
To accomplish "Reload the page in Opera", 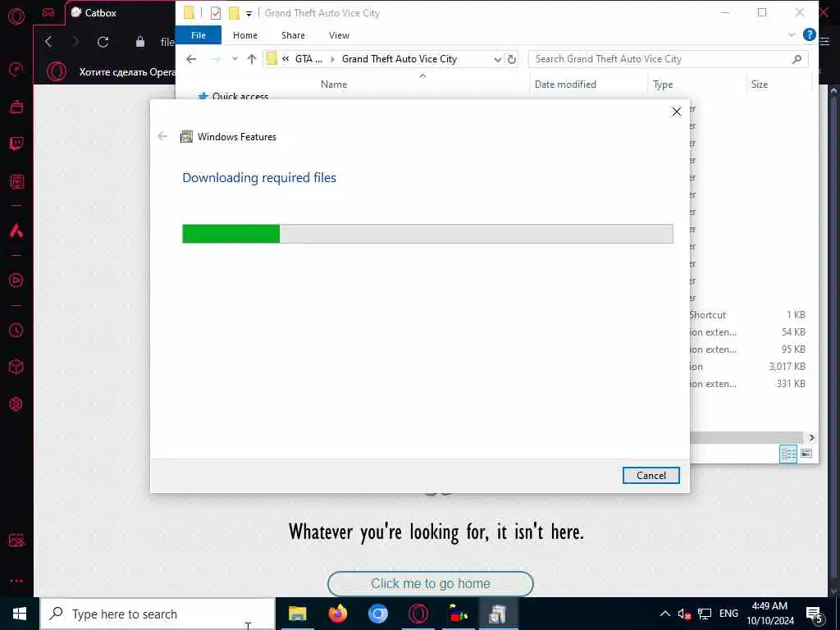I will pos(103,42).
